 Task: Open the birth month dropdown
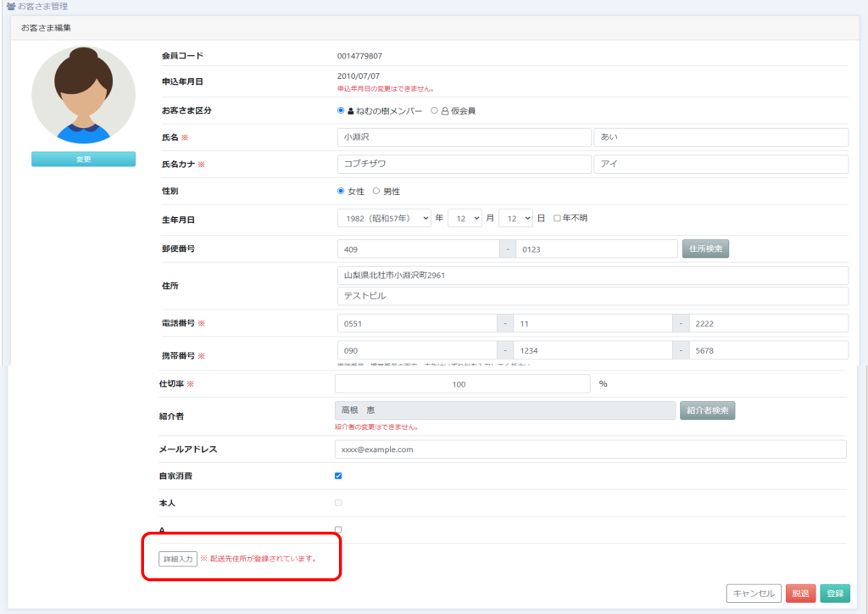(x=465, y=218)
